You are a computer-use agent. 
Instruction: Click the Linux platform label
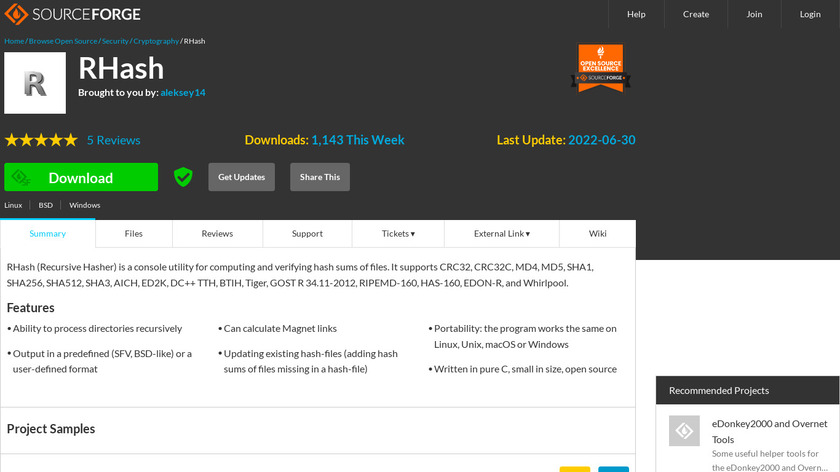(13, 205)
